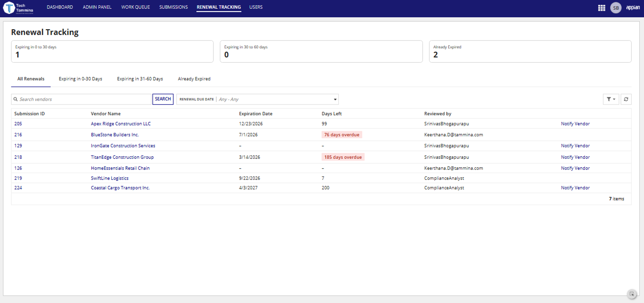Open Work Queue in navigation

(x=136, y=7)
